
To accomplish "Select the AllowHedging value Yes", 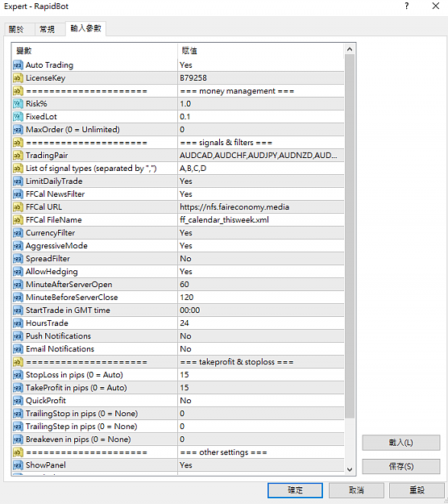I will coord(186,272).
